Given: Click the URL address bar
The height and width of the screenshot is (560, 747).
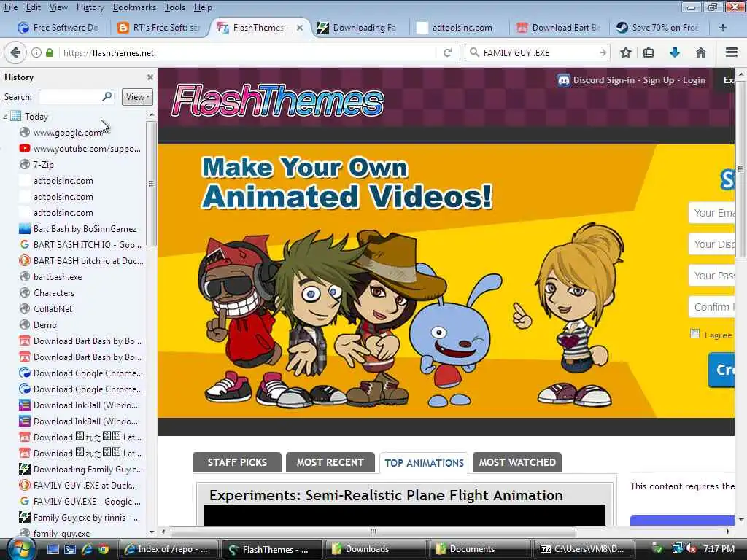Looking at the screenshot, I should (248, 52).
